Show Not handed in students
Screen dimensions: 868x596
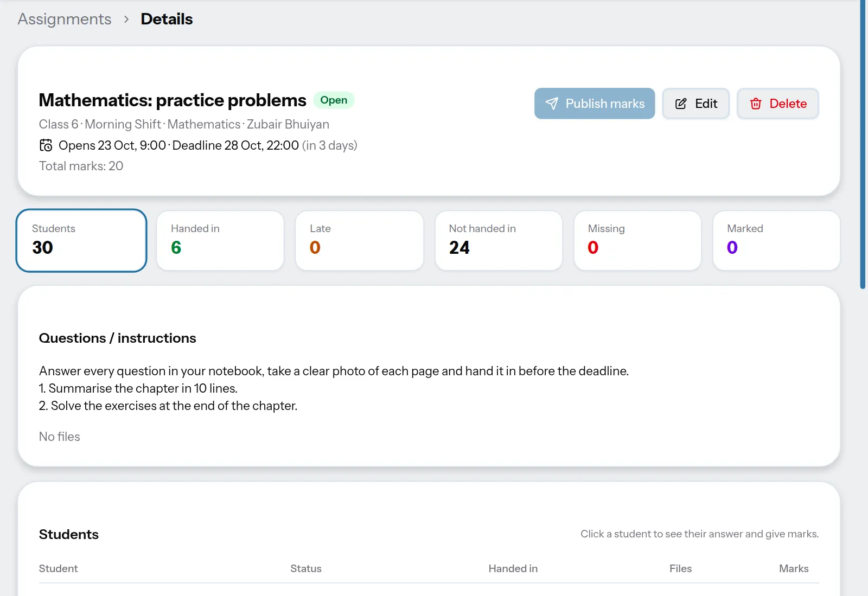(499, 240)
